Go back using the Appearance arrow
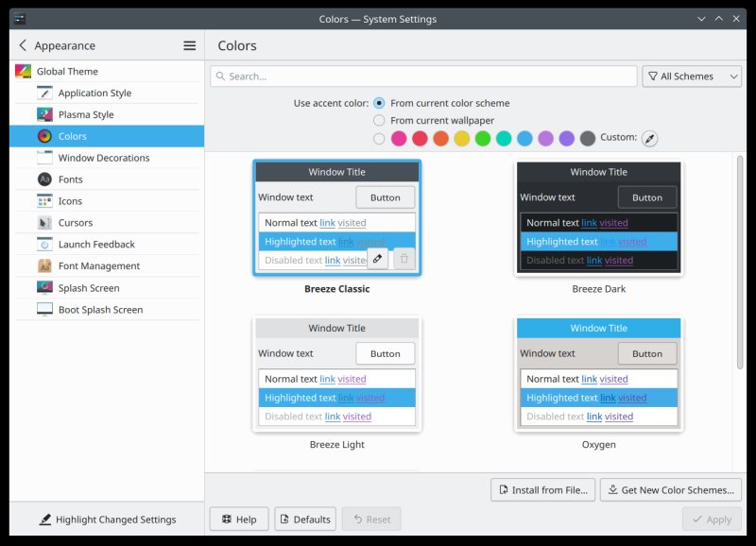This screenshot has width=756, height=546. click(24, 45)
